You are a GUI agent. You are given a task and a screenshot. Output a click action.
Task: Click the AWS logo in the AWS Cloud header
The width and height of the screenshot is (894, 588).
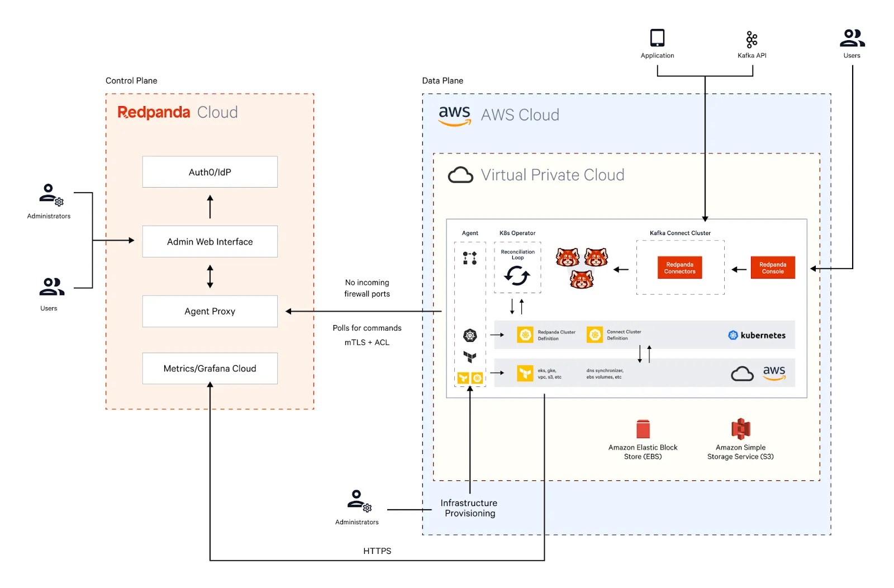(455, 115)
